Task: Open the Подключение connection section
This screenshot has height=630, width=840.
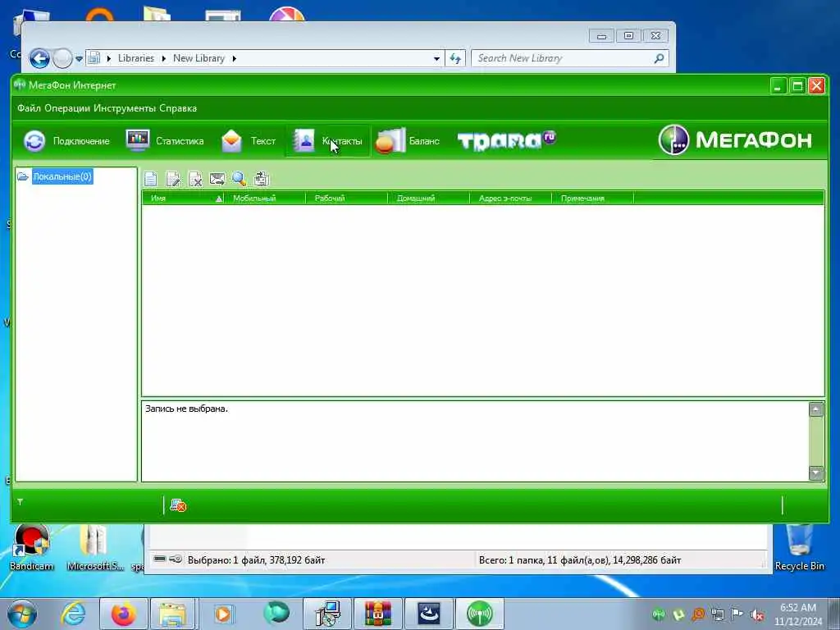Action: tap(67, 141)
